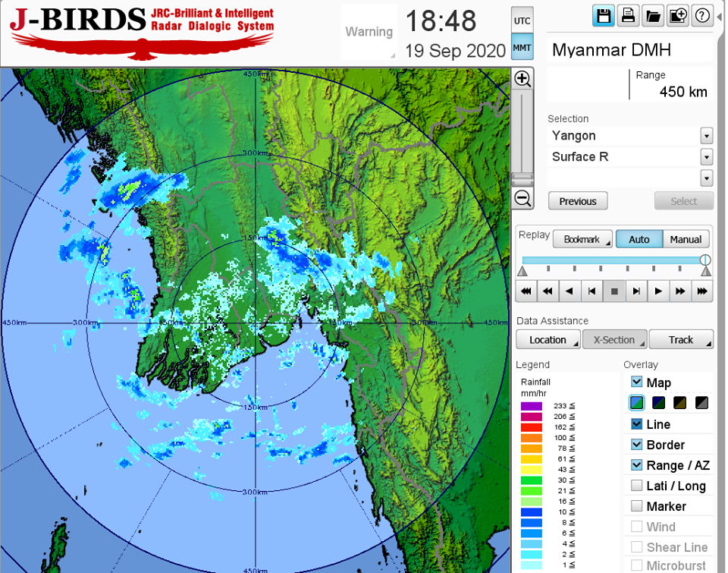Uncheck the Map overlay checkbox

637,383
